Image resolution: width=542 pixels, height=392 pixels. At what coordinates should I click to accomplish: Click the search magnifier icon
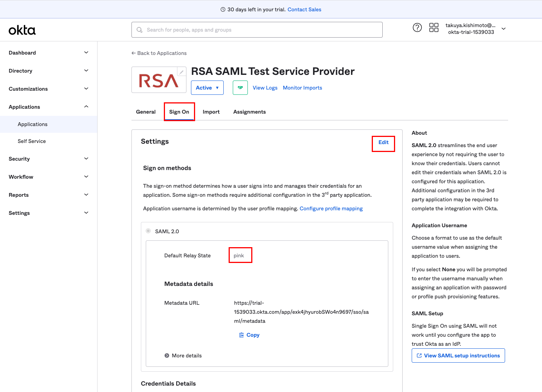point(140,30)
